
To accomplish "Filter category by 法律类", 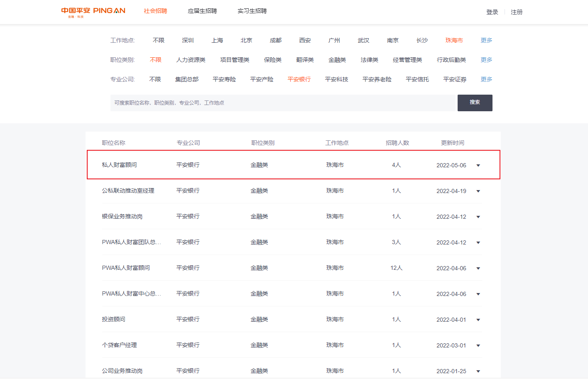I will point(370,60).
